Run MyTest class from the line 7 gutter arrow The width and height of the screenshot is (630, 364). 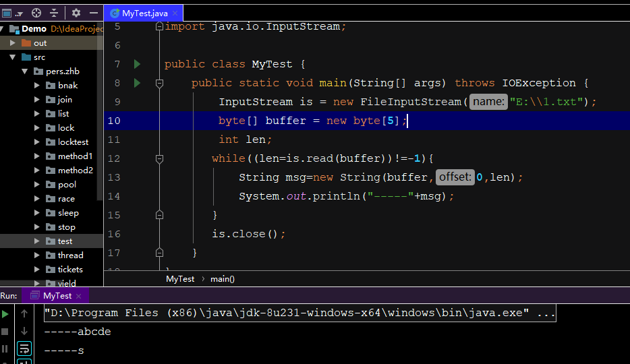coord(137,64)
